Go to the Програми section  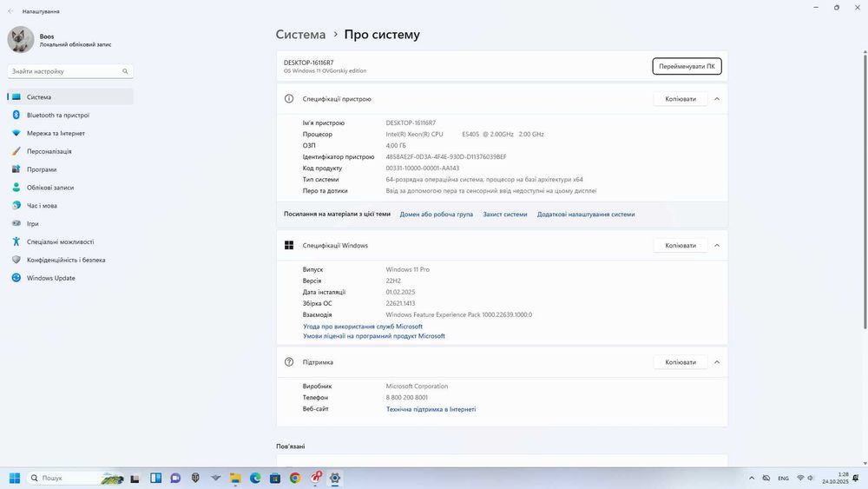(70, 169)
